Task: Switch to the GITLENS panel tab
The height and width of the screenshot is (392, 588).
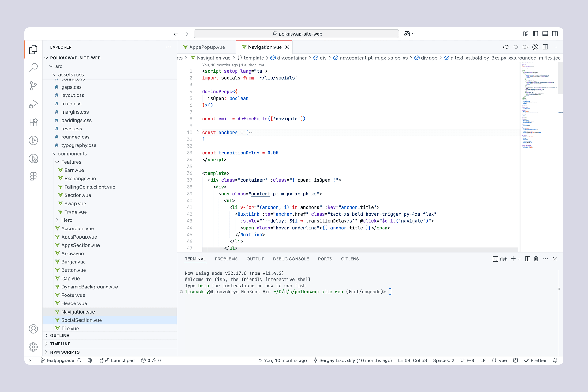Action: click(350, 259)
